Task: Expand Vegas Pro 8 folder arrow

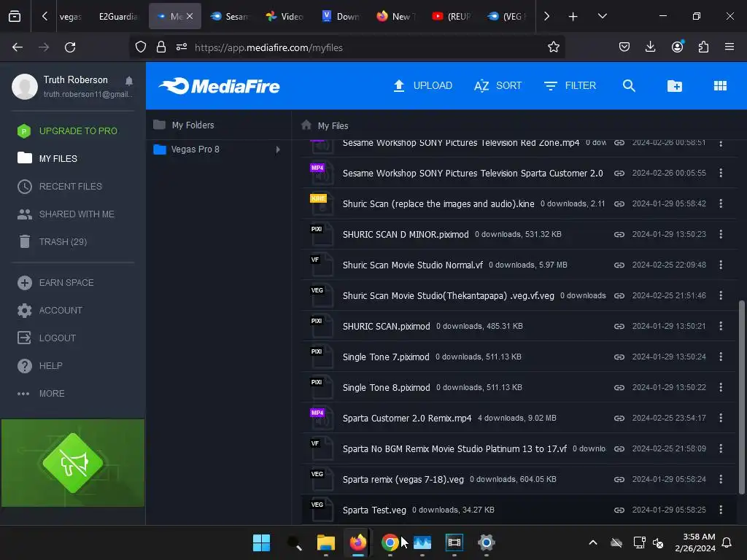Action: tap(278, 149)
